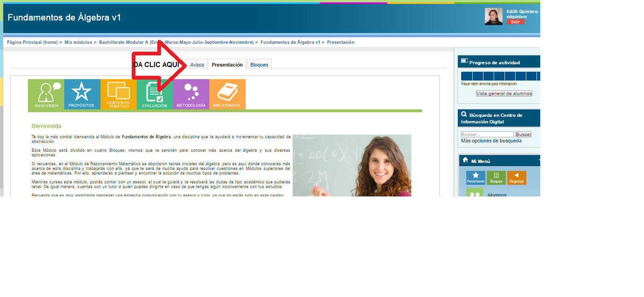
Task: Select the Contenido Temático icon
Action: pyautogui.click(x=118, y=94)
